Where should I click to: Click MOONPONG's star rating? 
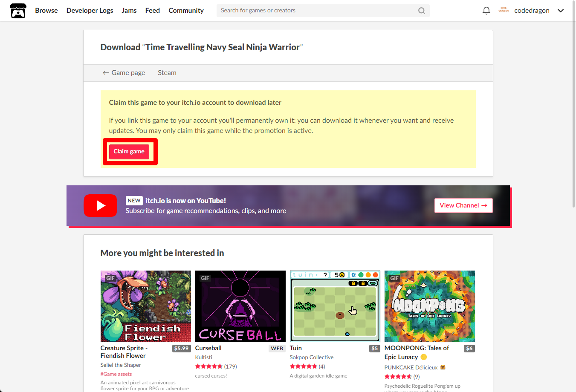point(398,377)
